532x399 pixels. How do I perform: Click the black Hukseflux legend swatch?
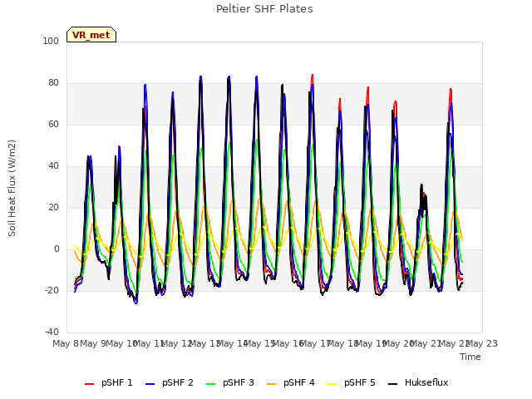coord(392,384)
